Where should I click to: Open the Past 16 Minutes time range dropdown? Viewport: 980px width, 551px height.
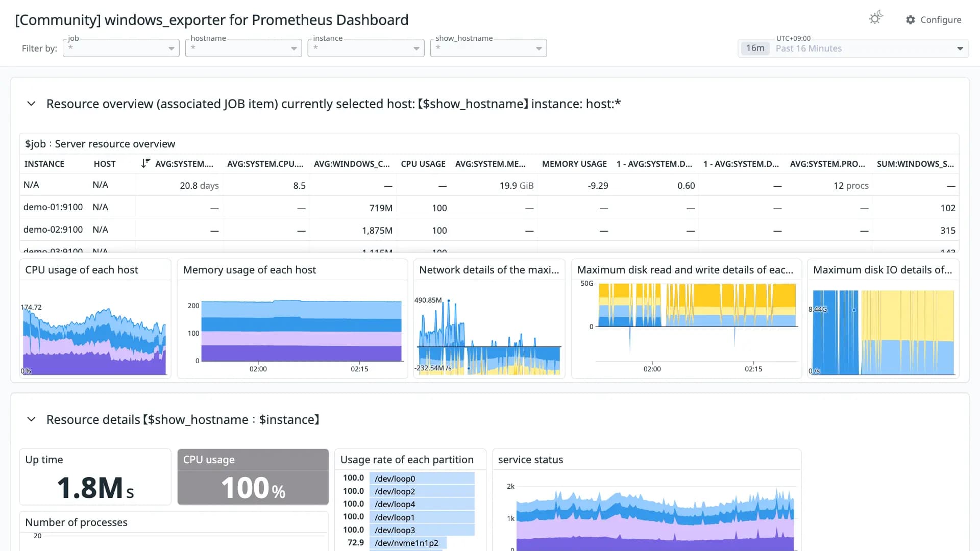853,48
